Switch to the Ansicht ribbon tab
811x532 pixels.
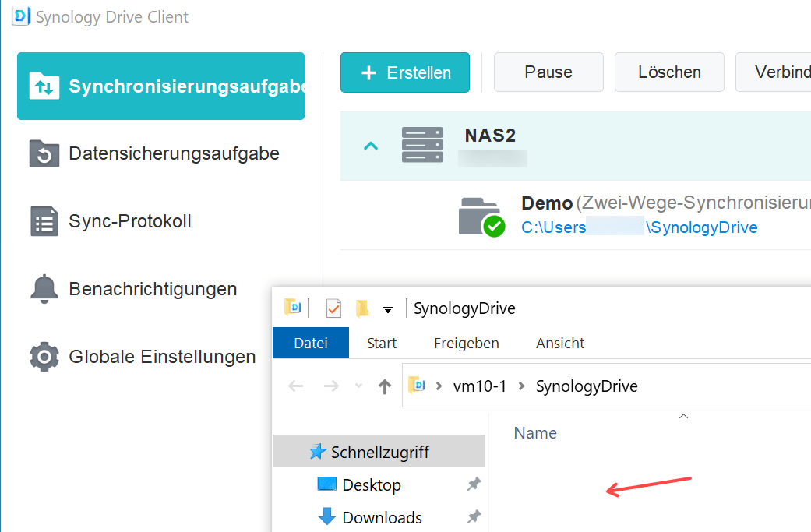[559, 343]
